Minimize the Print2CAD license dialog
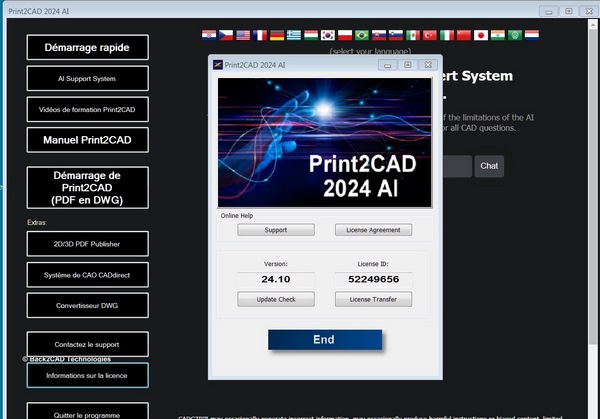The width and height of the screenshot is (600, 419). coord(387,65)
